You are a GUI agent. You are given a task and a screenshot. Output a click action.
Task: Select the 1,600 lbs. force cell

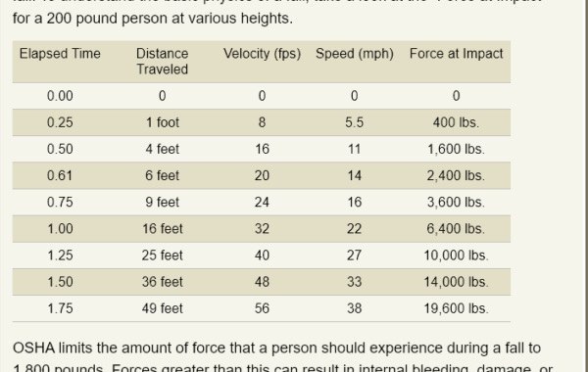point(456,149)
